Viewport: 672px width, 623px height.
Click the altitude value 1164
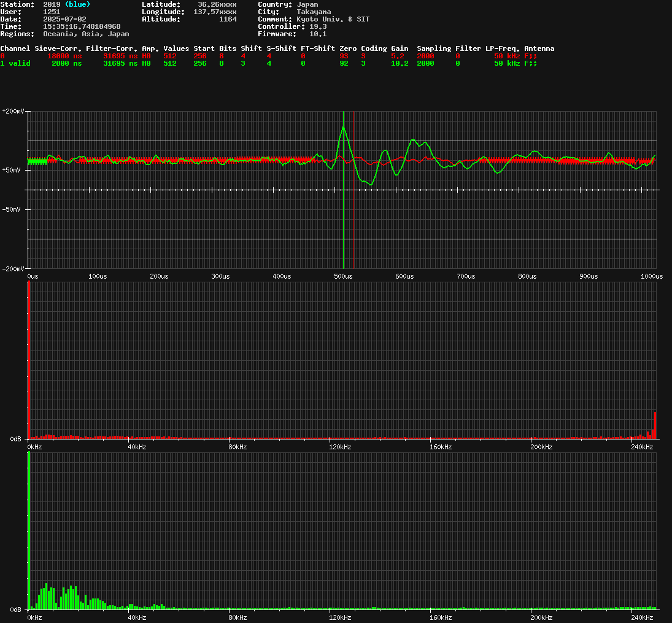pos(228,19)
